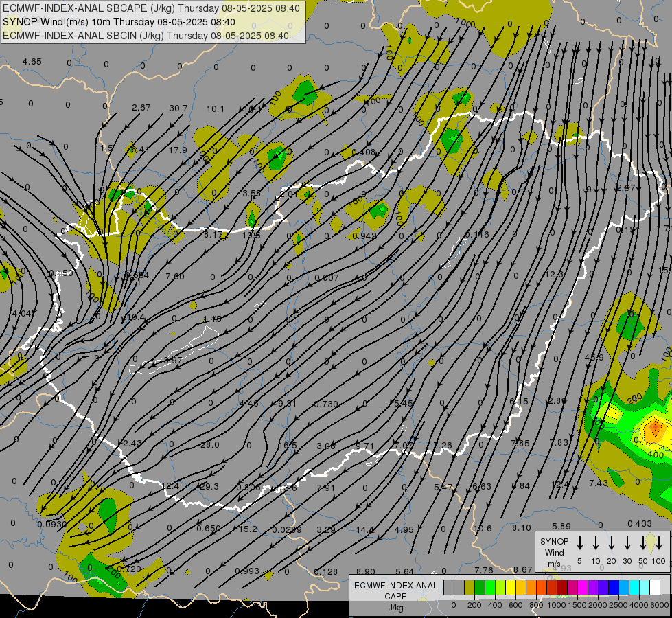672x618 pixels.
Task: Click the 1000 tick label on color scale
Action: [556, 605]
